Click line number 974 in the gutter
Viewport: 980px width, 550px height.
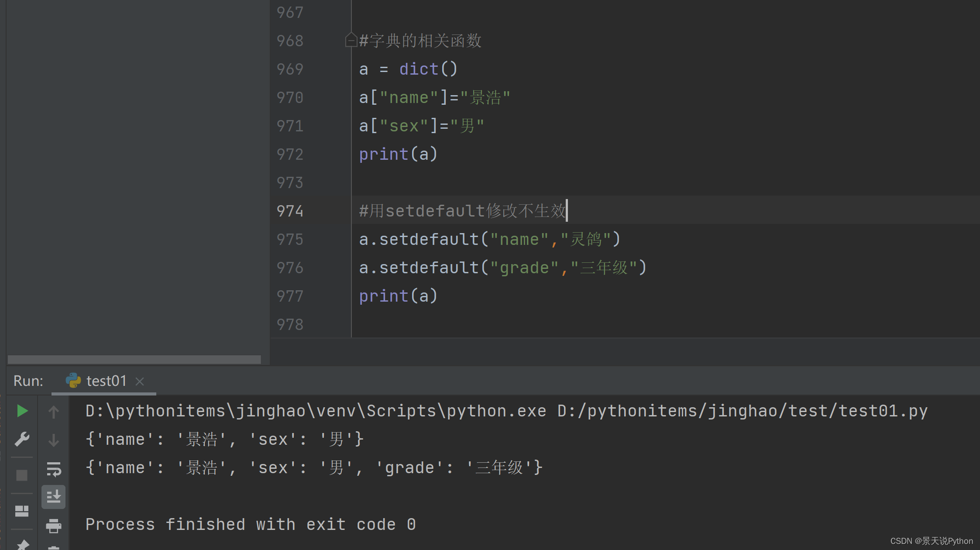pyautogui.click(x=290, y=211)
